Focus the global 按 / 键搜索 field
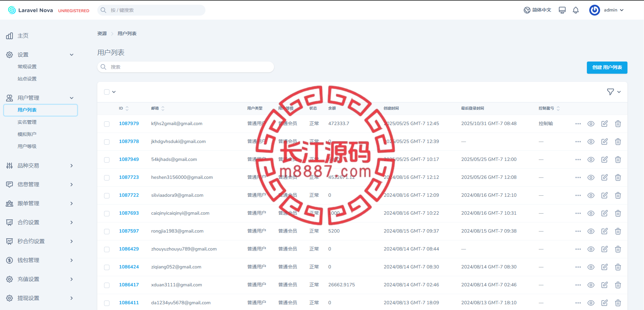Image resolution: width=644 pixels, height=310 pixels. pos(151,10)
